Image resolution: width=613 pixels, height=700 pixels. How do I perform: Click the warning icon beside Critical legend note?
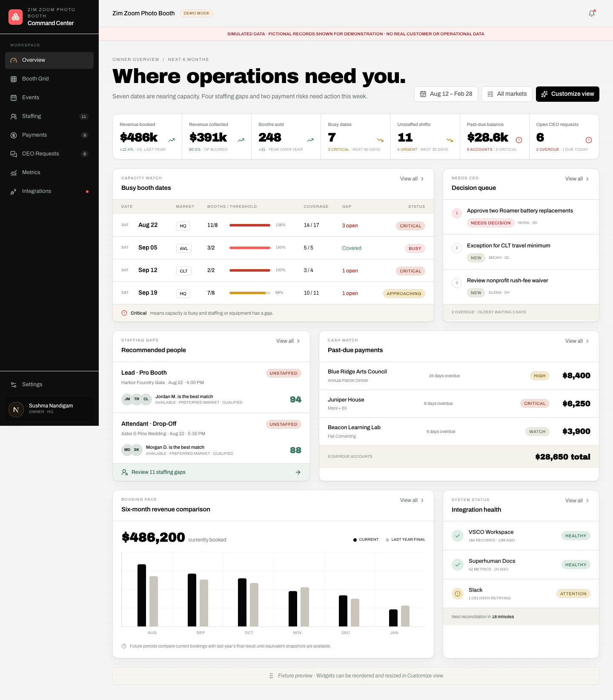(x=124, y=313)
